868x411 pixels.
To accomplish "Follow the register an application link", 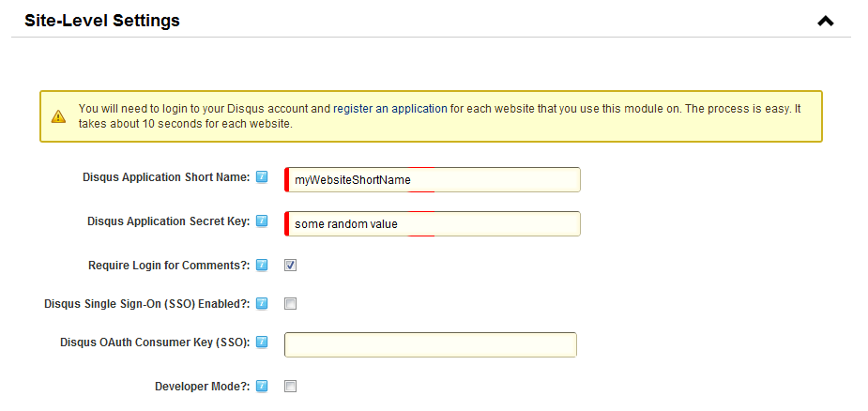I will point(389,109).
